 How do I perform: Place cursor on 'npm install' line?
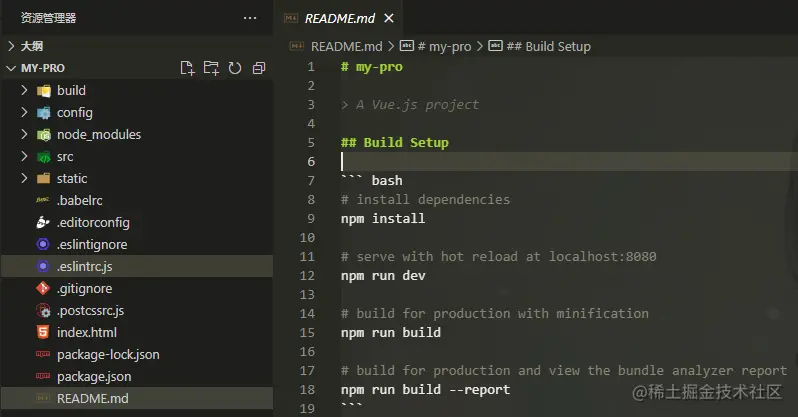tap(383, 218)
